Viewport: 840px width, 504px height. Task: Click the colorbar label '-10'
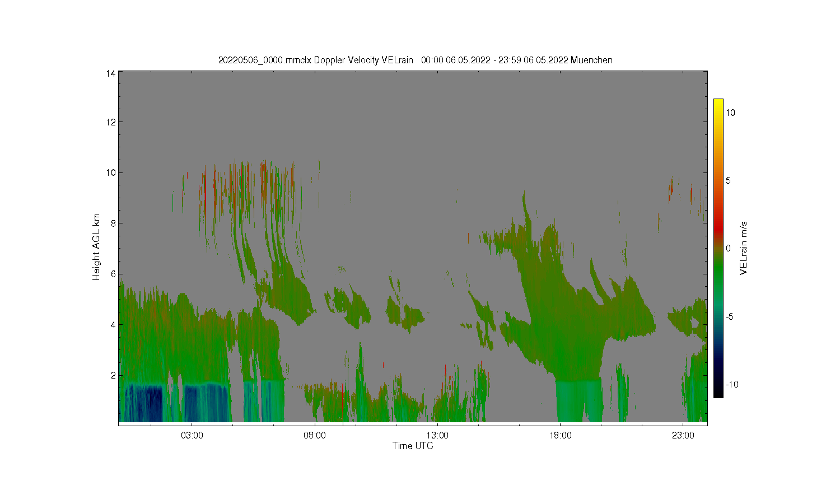pos(732,384)
